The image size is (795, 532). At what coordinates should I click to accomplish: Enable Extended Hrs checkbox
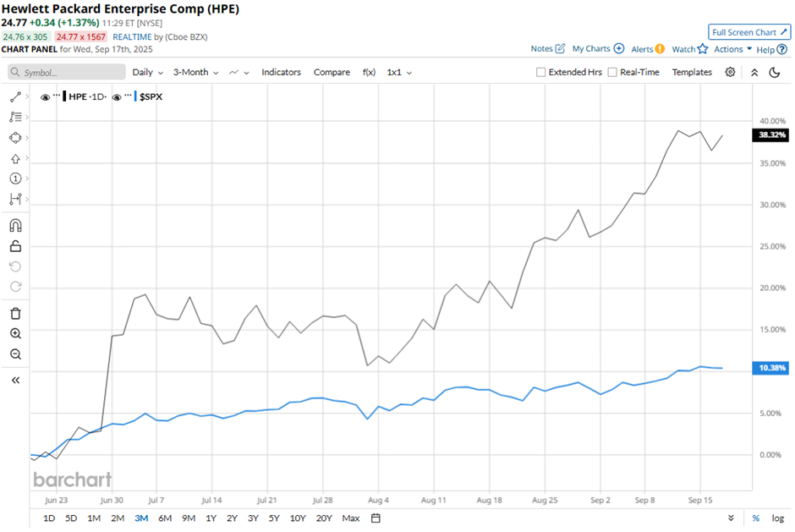click(x=541, y=73)
